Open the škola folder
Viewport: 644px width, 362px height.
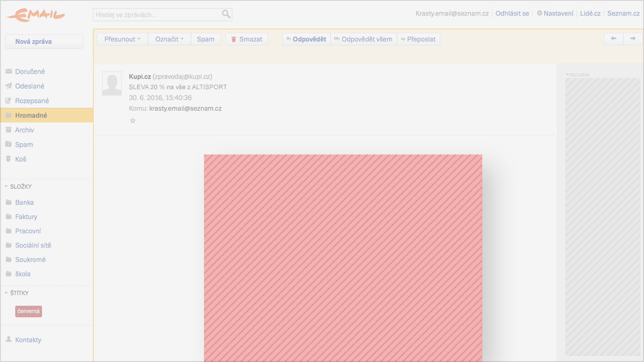23,274
